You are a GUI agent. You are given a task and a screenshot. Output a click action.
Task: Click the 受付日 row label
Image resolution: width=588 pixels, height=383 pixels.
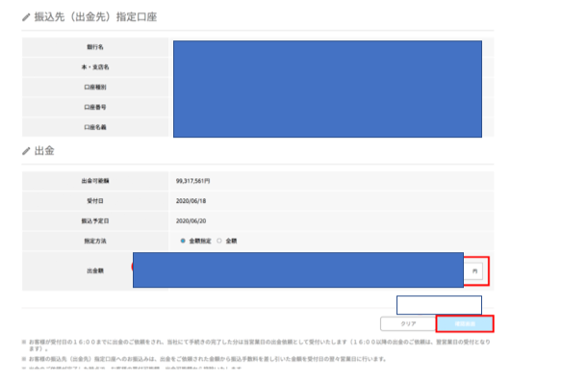coord(95,201)
